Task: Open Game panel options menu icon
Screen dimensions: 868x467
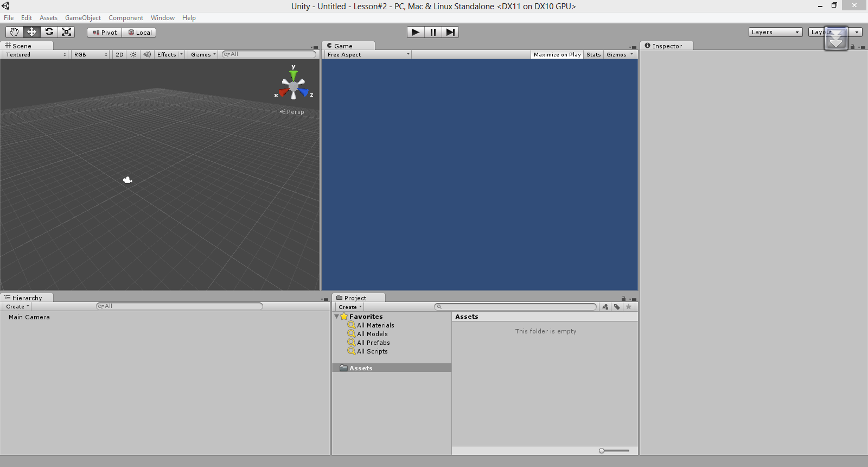Action: 633,47
